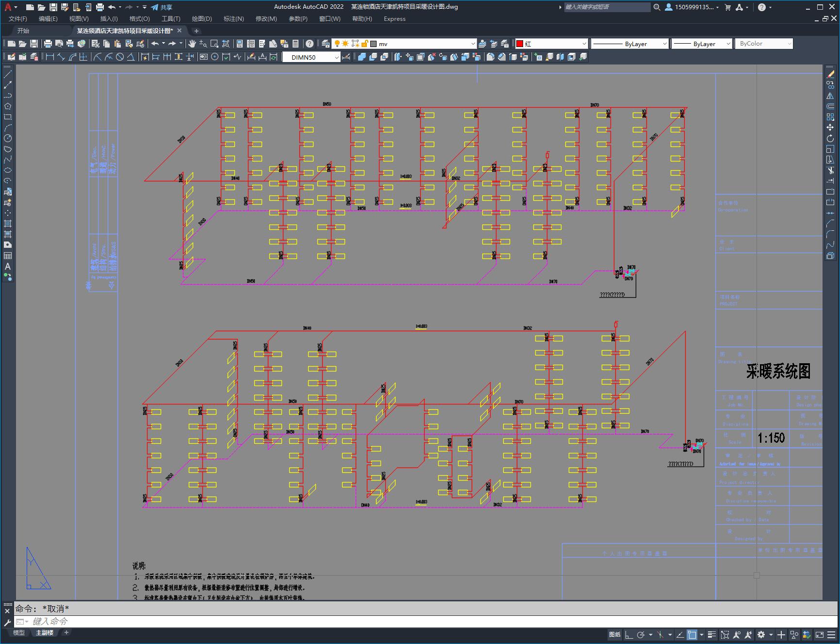Viewport: 840px width, 644px height.
Task: Open the 文件(F) menu
Action: point(18,19)
